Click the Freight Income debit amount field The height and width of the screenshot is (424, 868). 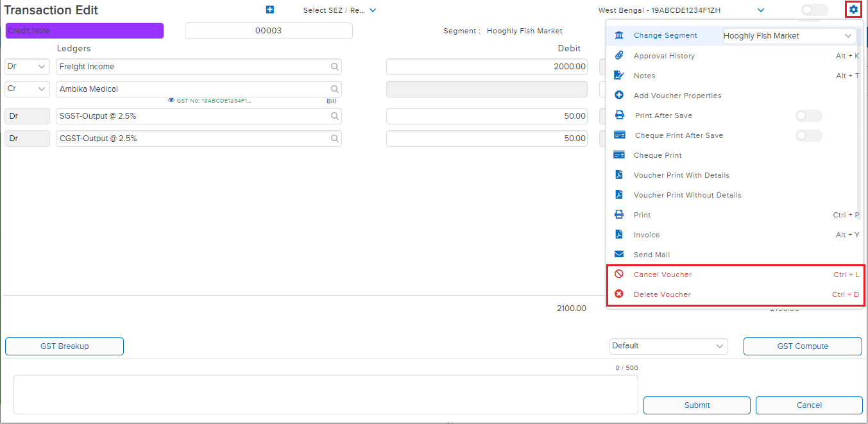click(486, 67)
